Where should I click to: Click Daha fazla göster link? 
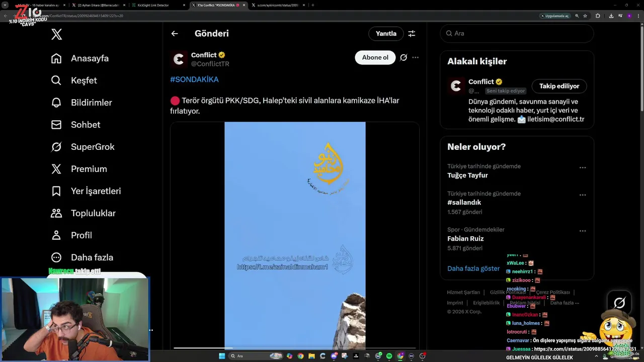473,268
